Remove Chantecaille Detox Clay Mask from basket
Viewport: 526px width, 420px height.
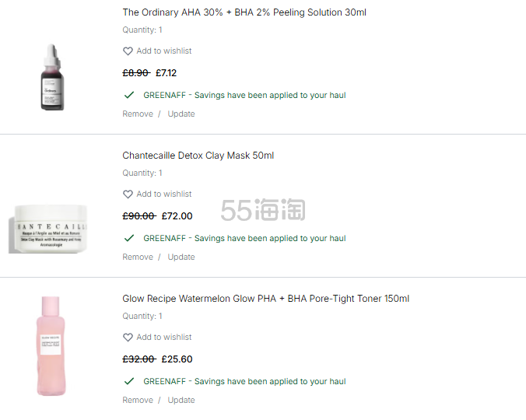pyautogui.click(x=138, y=257)
